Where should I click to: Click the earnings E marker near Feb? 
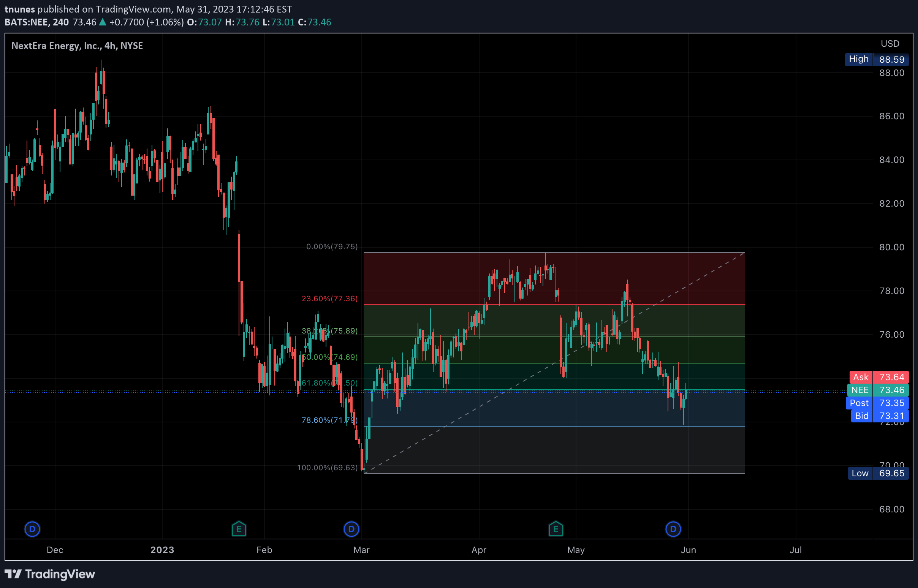239,529
